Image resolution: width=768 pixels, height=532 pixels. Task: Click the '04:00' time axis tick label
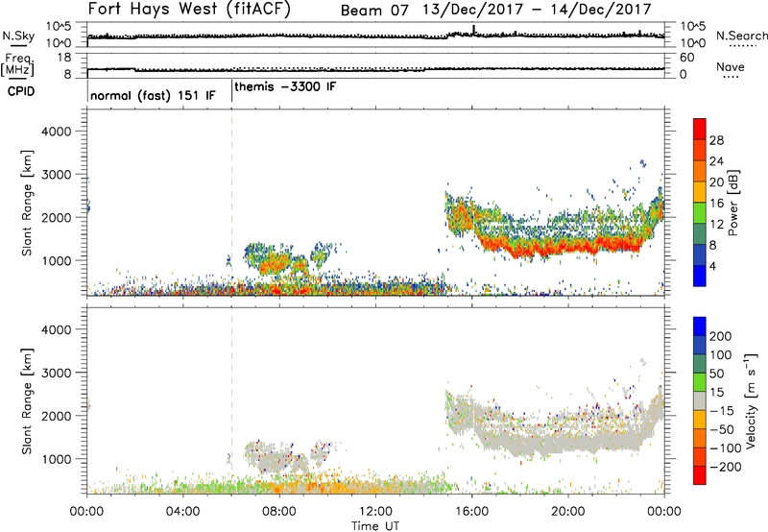pos(183,512)
